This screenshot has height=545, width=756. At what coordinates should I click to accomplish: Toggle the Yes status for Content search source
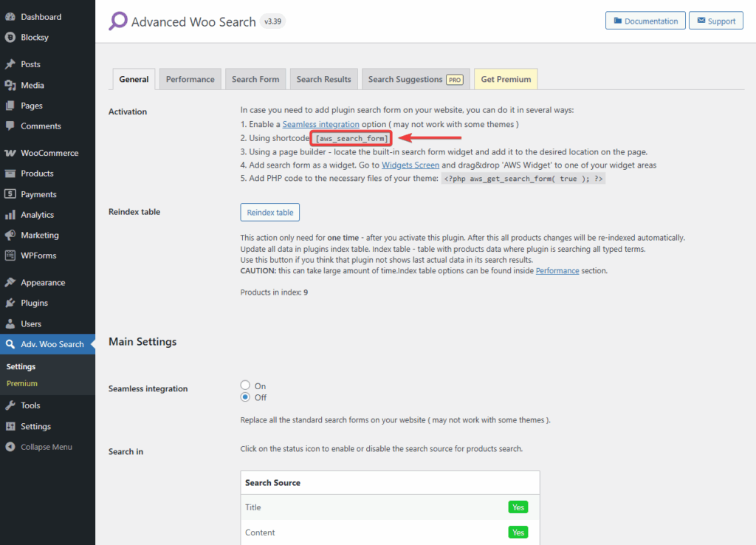[x=518, y=532]
